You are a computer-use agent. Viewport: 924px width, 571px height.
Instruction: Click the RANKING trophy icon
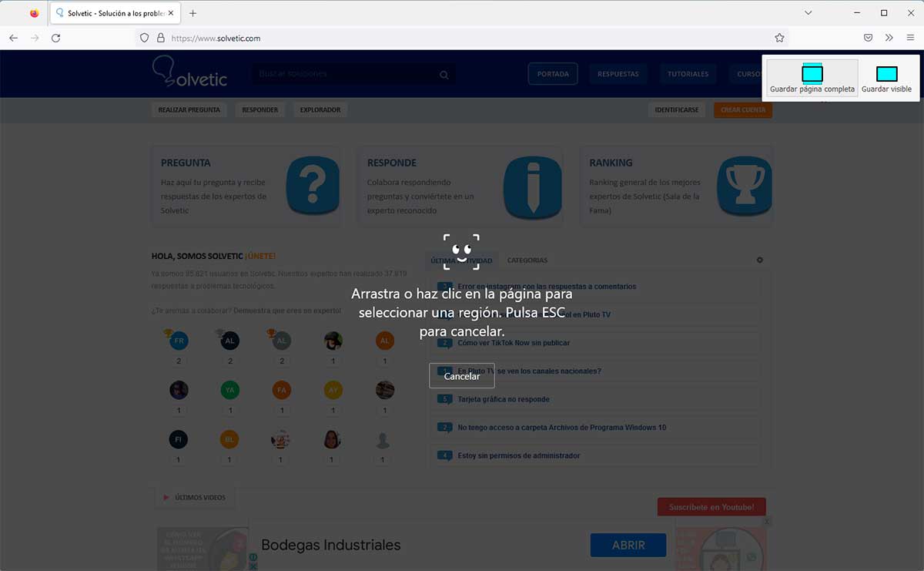click(745, 186)
